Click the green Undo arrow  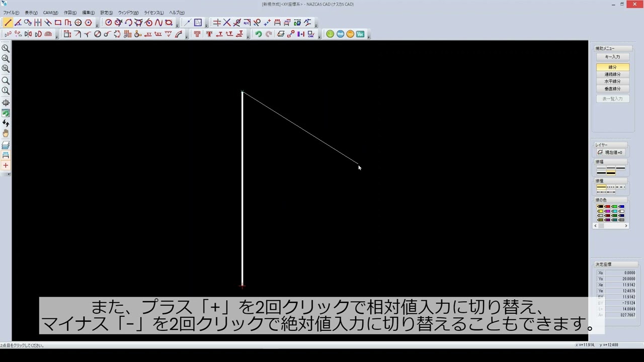coord(258,34)
